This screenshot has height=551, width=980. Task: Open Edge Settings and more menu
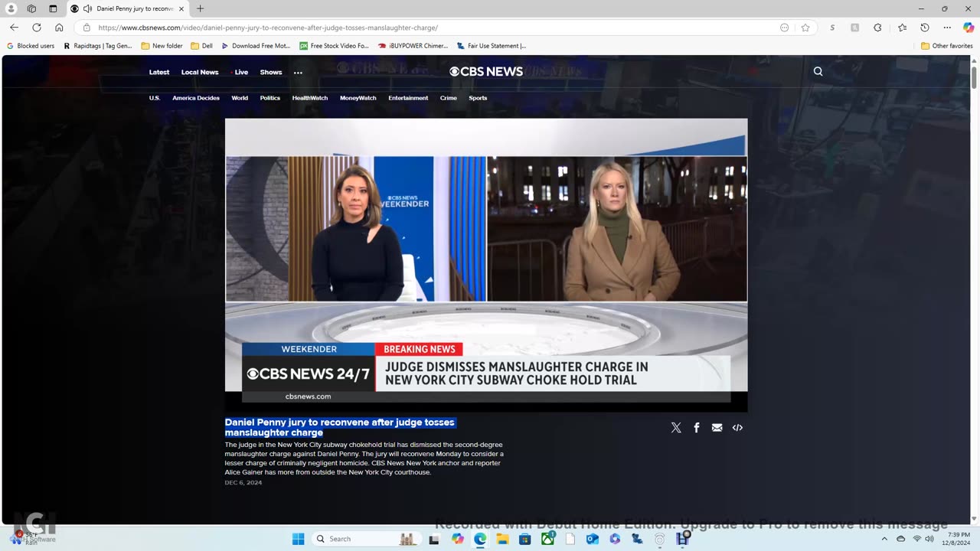coord(947,28)
